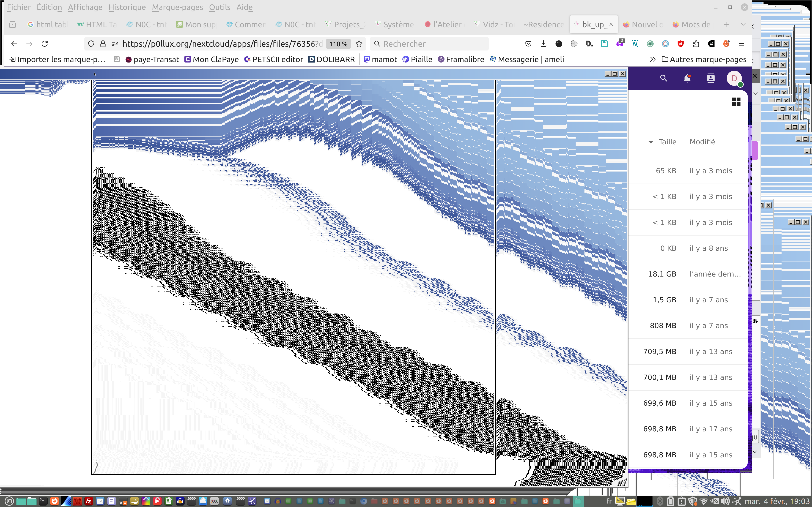The image size is (812, 507).
Task: Click the browser reload button
Action: (x=45, y=44)
